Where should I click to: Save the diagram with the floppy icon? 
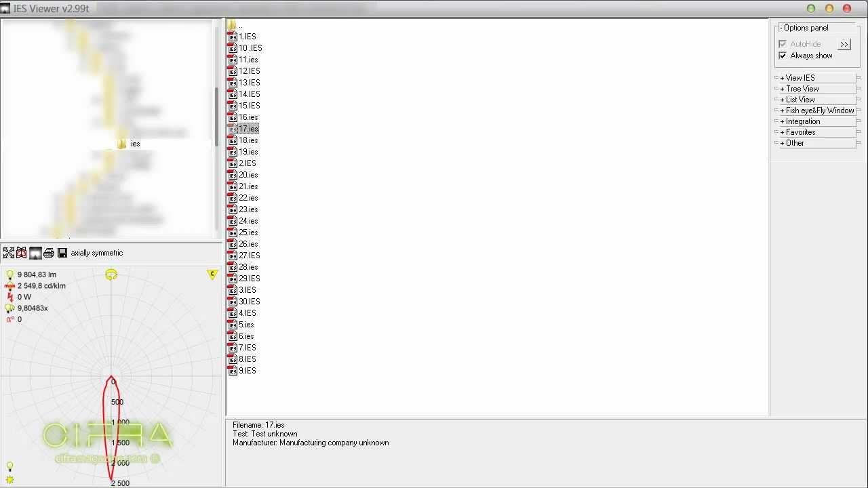click(x=62, y=253)
